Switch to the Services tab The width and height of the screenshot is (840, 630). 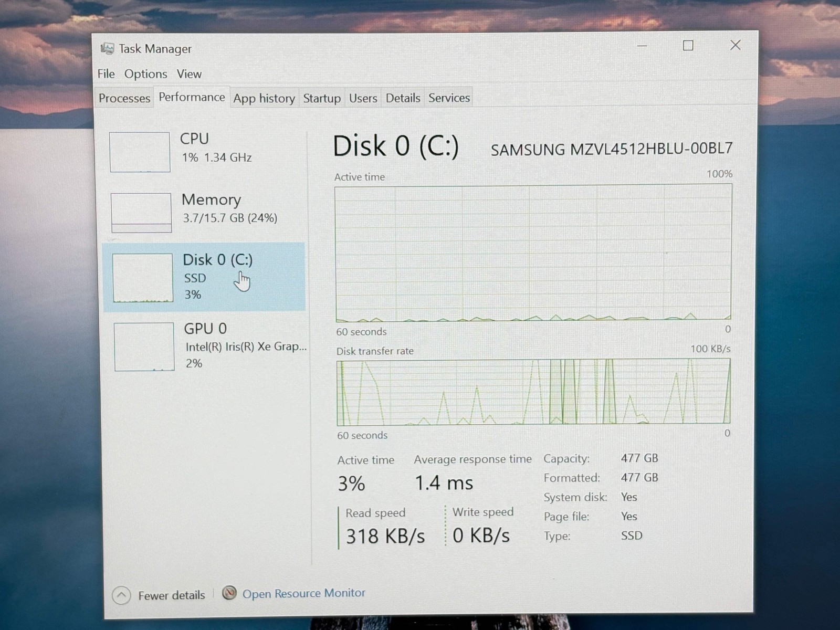pos(449,98)
